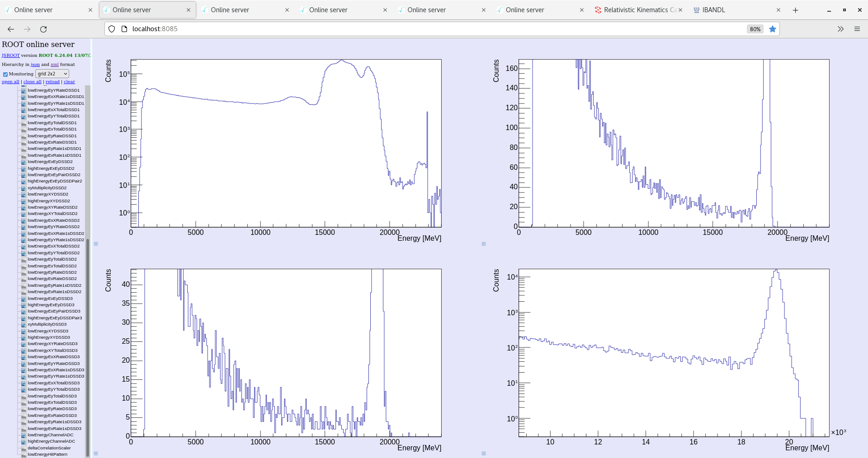Click the deltaCorrelationScaler histogram icon

tap(24, 448)
